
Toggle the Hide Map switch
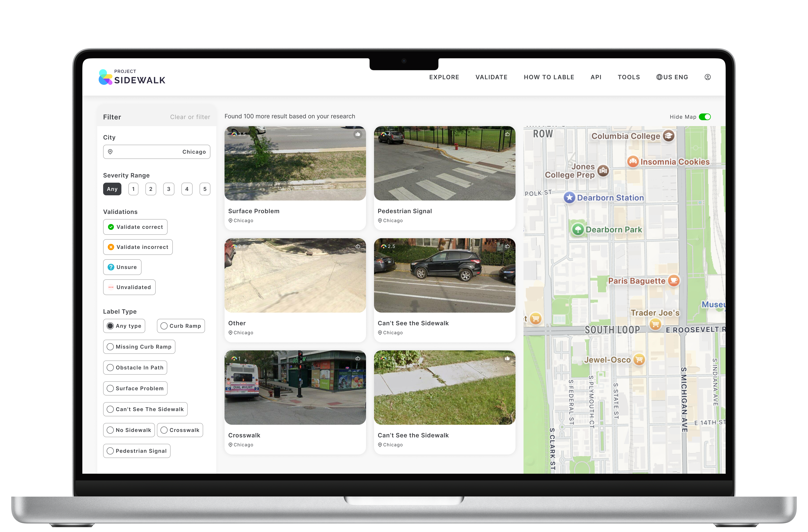coord(704,117)
